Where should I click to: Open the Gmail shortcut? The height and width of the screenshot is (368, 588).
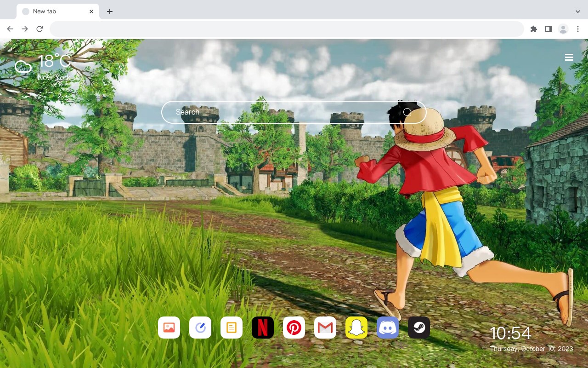325,328
